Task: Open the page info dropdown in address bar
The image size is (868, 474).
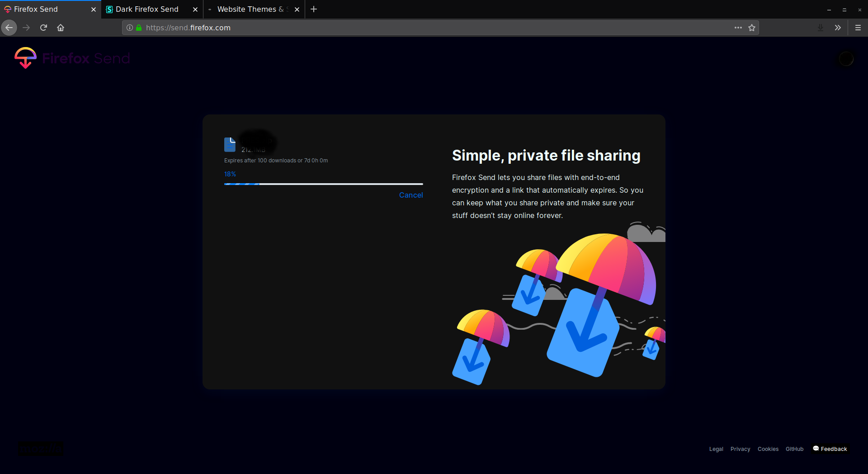Action: pyautogui.click(x=130, y=28)
